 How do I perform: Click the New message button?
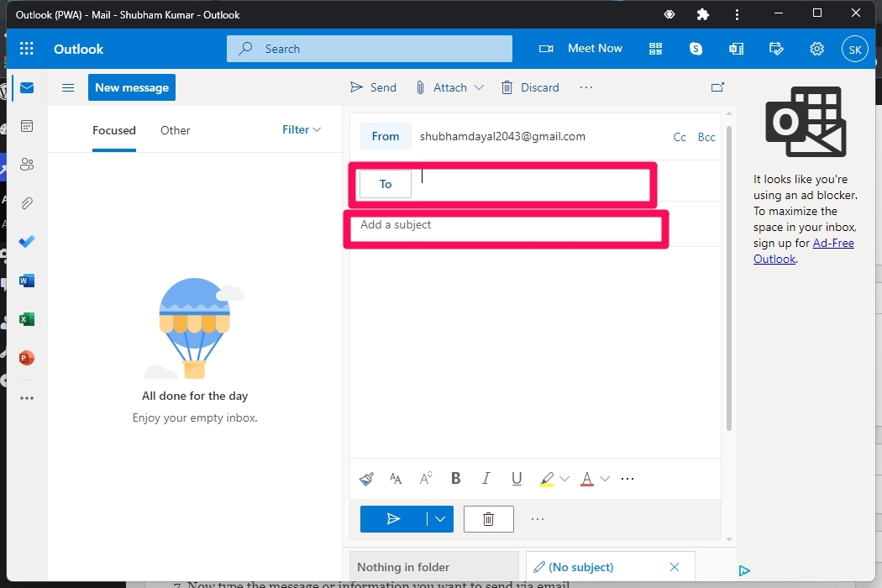tap(132, 87)
